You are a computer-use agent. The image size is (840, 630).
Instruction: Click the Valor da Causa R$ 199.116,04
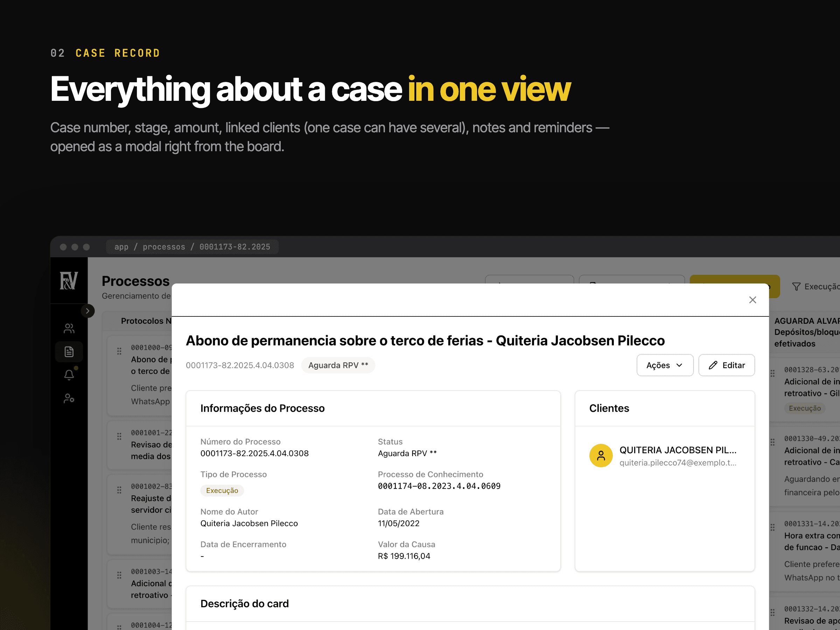[x=404, y=556]
